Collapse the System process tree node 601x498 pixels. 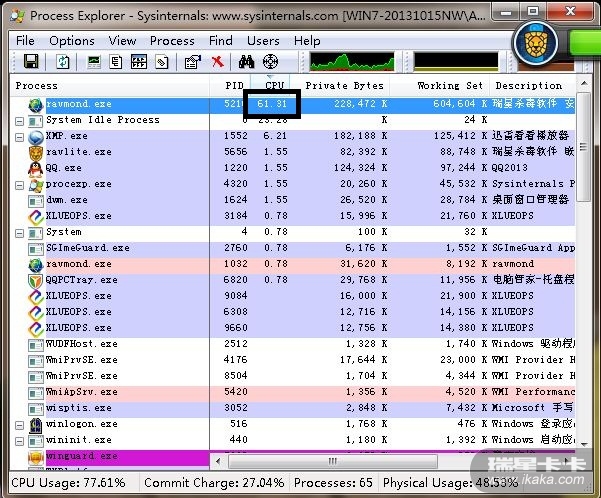click(20, 233)
